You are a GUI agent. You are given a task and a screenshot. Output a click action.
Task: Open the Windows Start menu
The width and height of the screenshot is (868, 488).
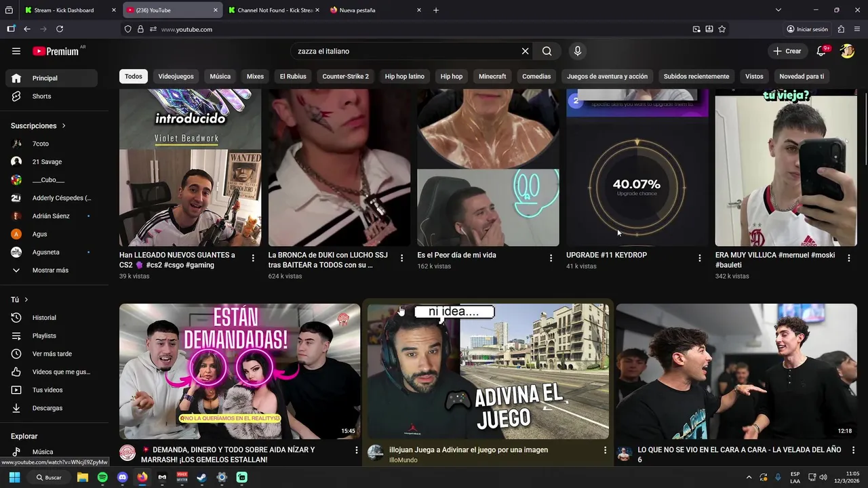[14, 477]
